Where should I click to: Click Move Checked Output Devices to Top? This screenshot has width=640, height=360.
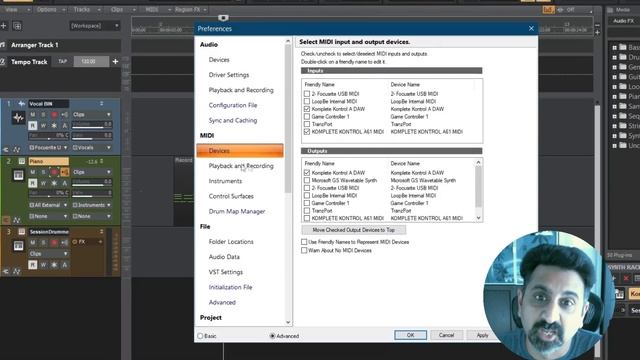[353, 230]
